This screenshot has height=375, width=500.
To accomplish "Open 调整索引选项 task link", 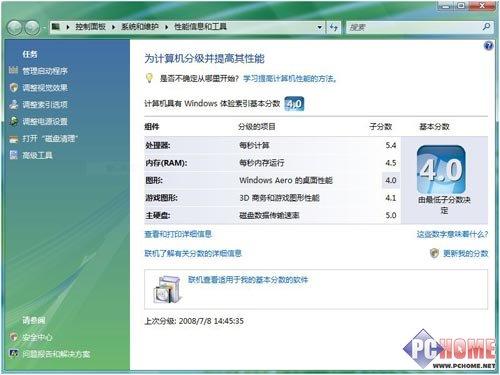I will coord(45,105).
